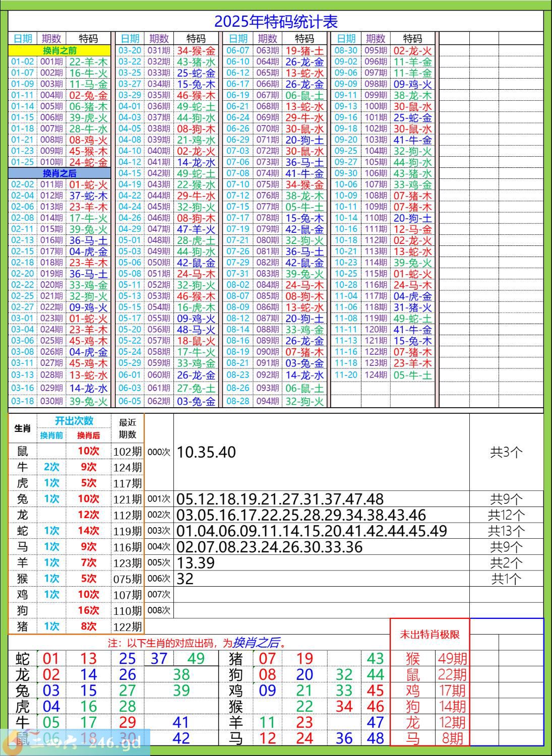
Task: Click the 生肖 header in statistics table
Action: (x=23, y=428)
